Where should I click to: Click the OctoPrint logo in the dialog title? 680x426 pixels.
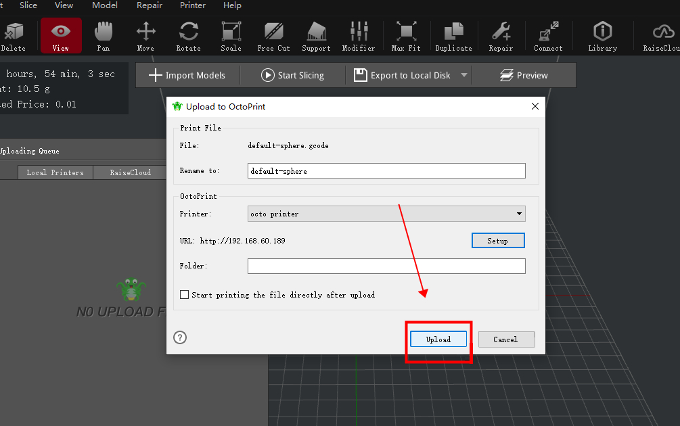click(177, 106)
